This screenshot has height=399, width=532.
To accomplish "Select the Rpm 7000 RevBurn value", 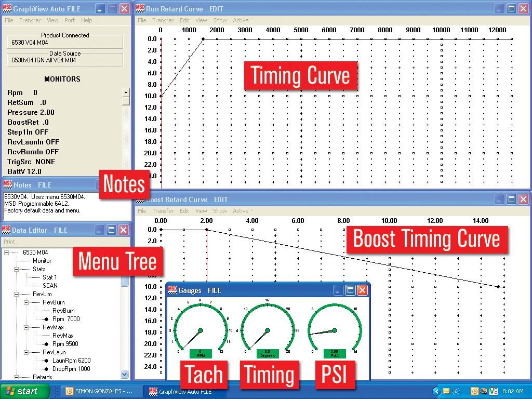I will [65, 319].
